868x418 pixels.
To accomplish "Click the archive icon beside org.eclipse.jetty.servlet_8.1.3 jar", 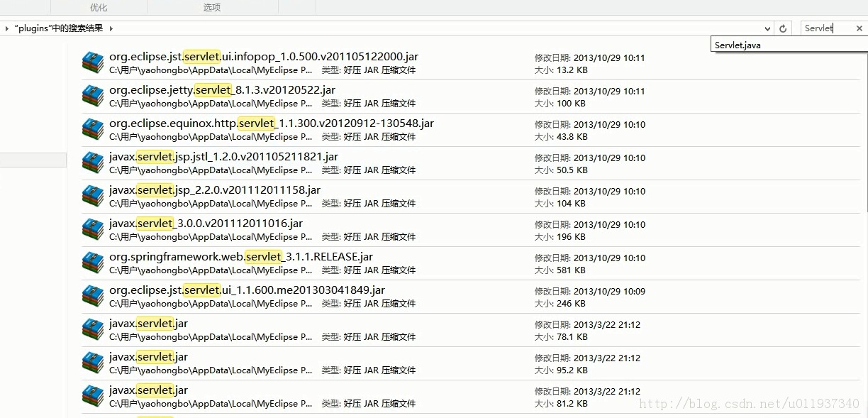I will pyautogui.click(x=93, y=97).
